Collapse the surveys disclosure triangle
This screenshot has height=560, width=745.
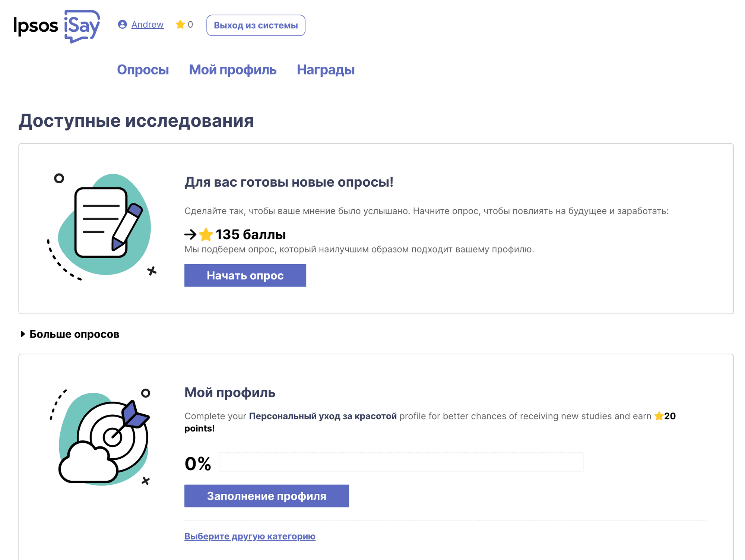click(23, 334)
